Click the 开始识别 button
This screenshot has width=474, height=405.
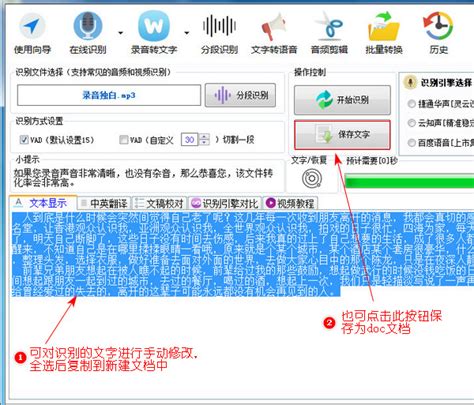tap(342, 100)
